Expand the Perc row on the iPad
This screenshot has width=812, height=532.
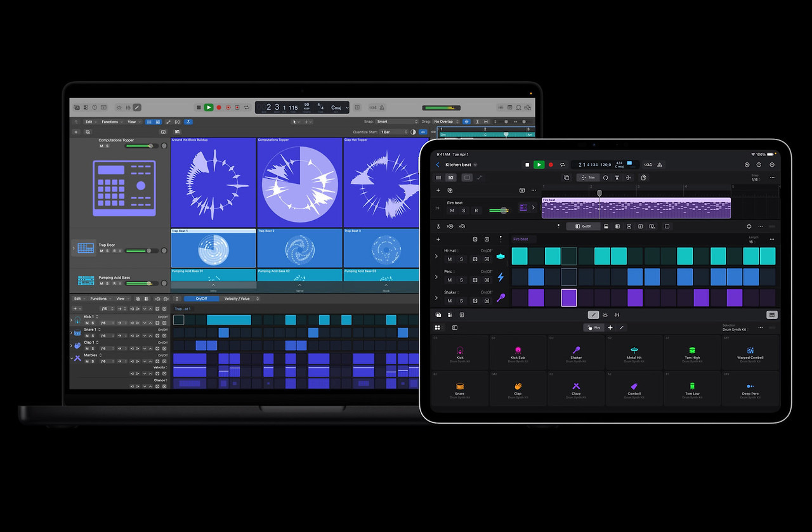tap(436, 277)
